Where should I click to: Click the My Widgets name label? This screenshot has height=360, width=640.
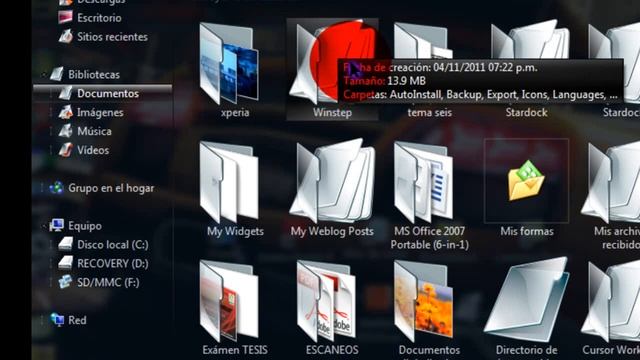[235, 231]
